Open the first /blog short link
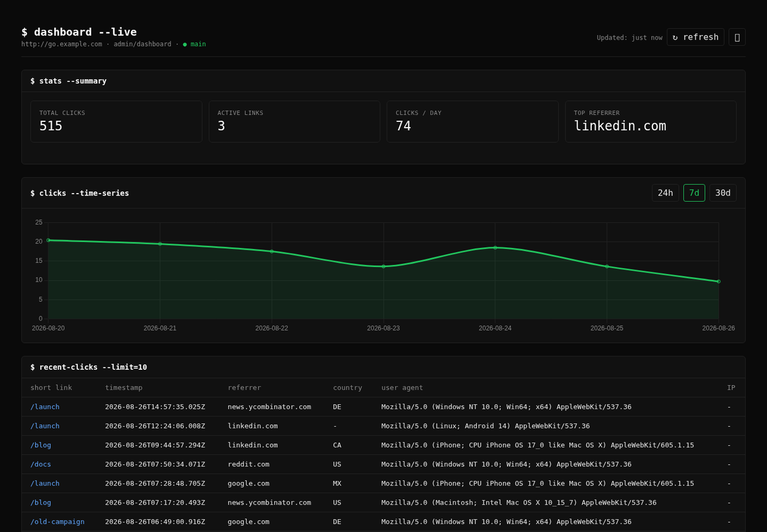Screen dimensions: 767x532 (40, 445)
